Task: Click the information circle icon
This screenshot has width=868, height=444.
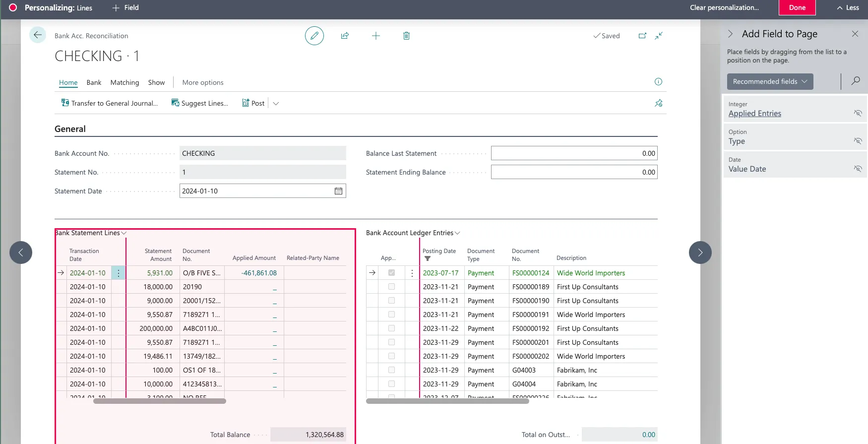Action: point(658,82)
